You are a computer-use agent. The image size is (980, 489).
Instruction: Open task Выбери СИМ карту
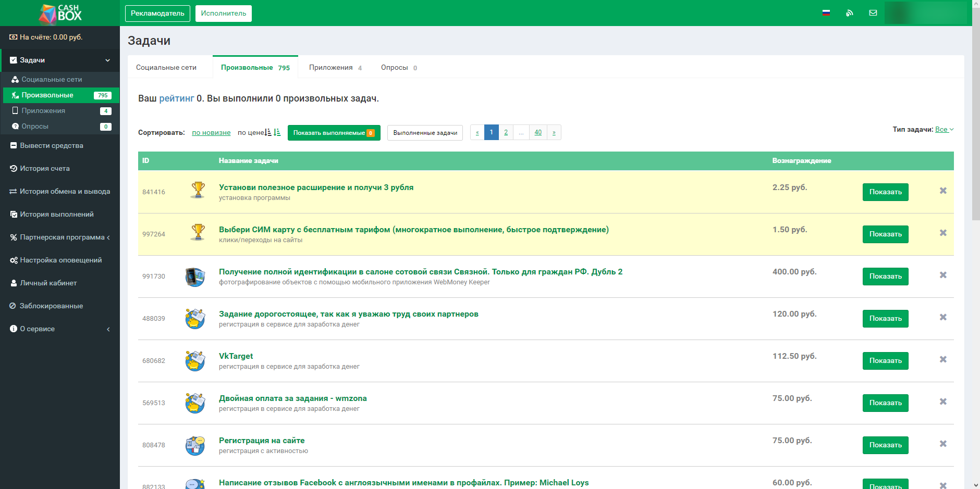pyautogui.click(x=414, y=230)
